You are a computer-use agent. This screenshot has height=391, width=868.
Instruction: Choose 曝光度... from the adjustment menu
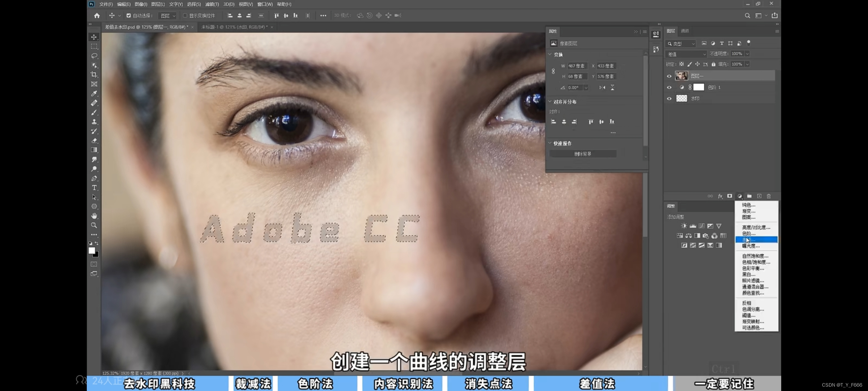[x=756, y=246]
